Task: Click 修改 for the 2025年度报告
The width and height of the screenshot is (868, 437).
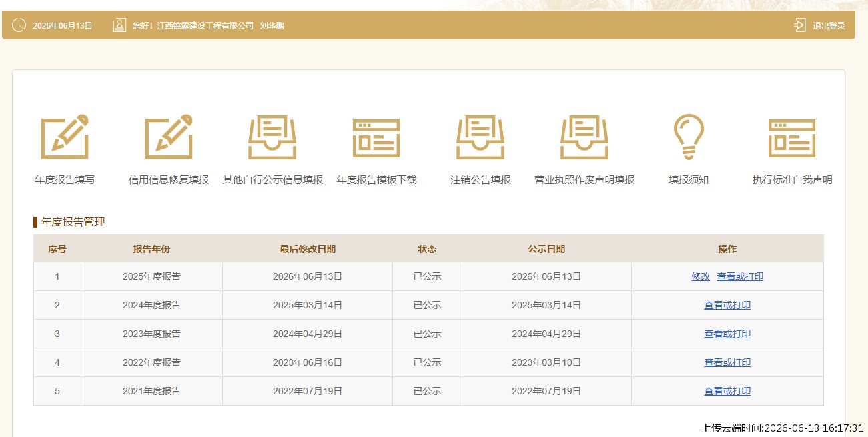Action: coord(701,276)
